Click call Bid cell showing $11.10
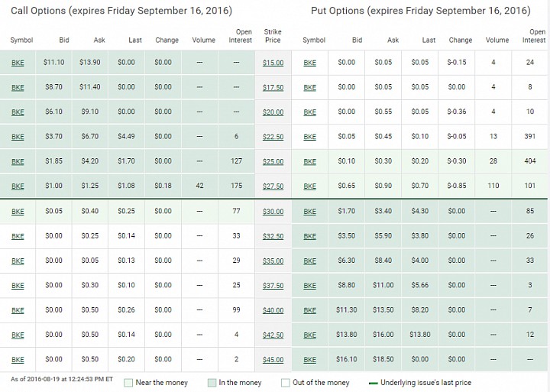This screenshot has width=550, height=392. [53, 63]
